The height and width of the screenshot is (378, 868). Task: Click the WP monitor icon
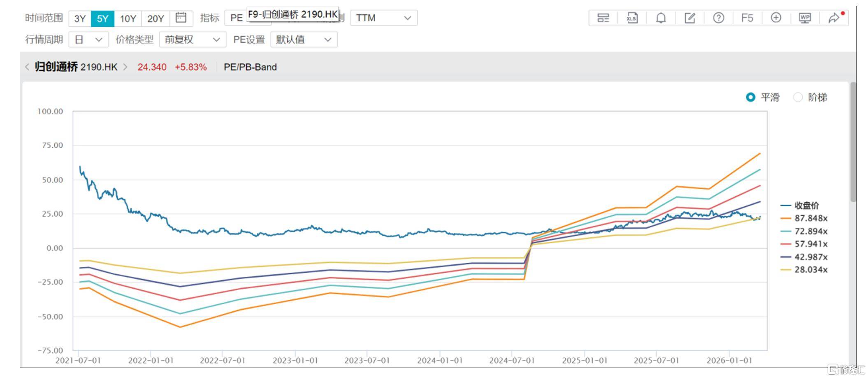(x=805, y=18)
